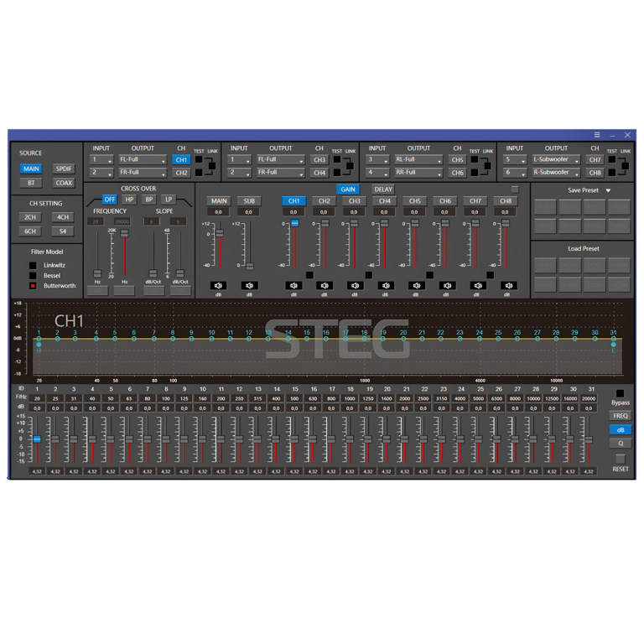Set crossover to OFF
The width and height of the screenshot is (644, 644).
[110, 200]
